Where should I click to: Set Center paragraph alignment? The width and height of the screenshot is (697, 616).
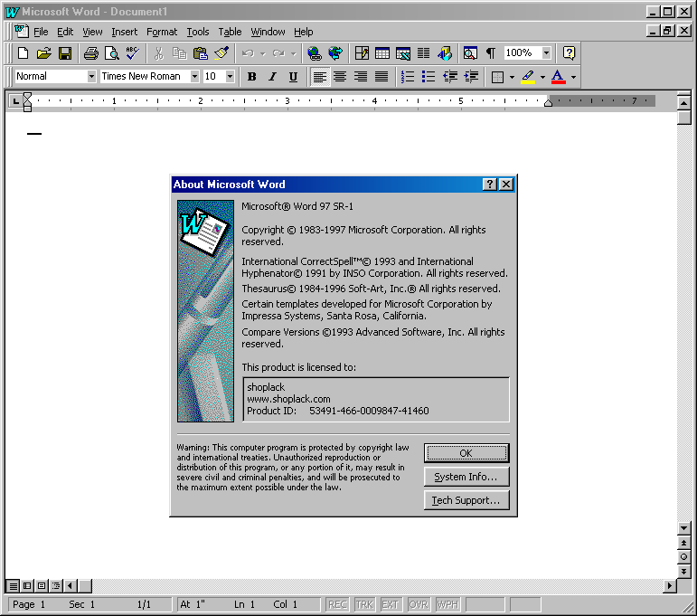pos(340,77)
